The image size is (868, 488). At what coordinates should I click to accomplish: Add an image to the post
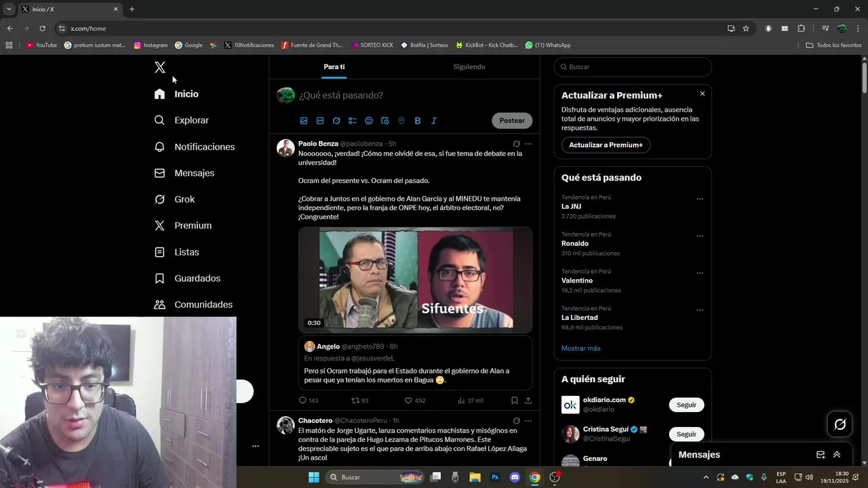pos(304,121)
